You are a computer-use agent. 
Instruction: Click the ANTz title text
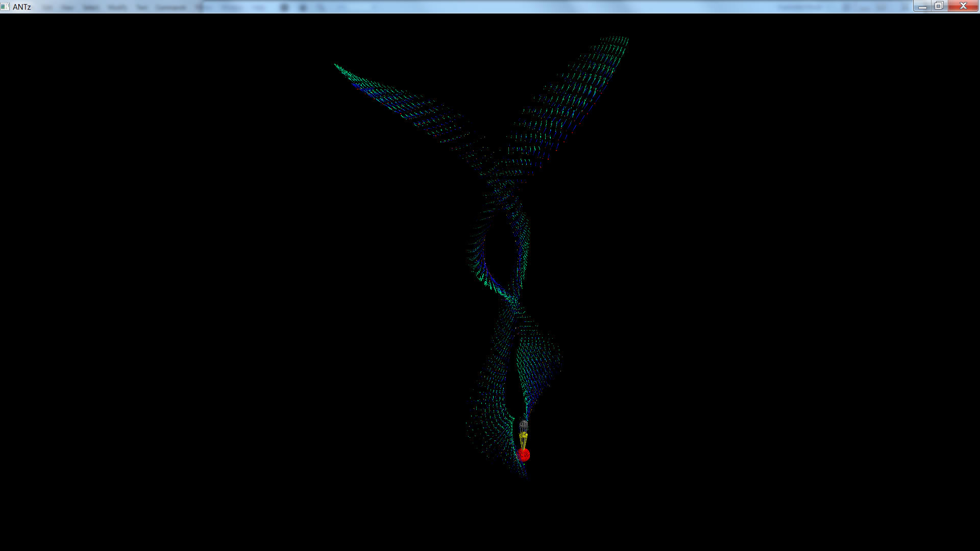(22, 7)
